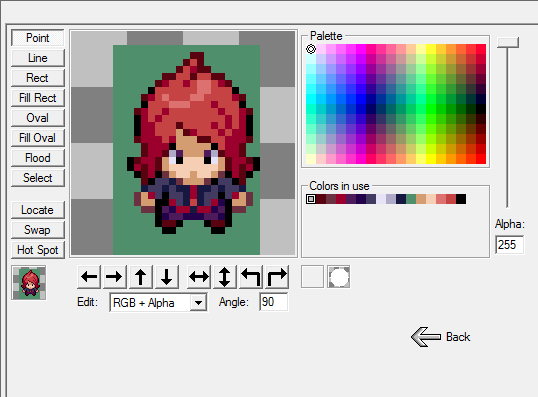Screen dimensions: 538x397
Task: Click the sprite preview thumbnail
Action: (29, 283)
